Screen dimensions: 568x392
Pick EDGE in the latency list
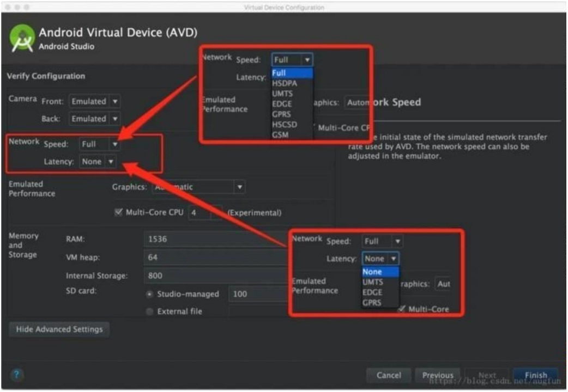pos(373,292)
